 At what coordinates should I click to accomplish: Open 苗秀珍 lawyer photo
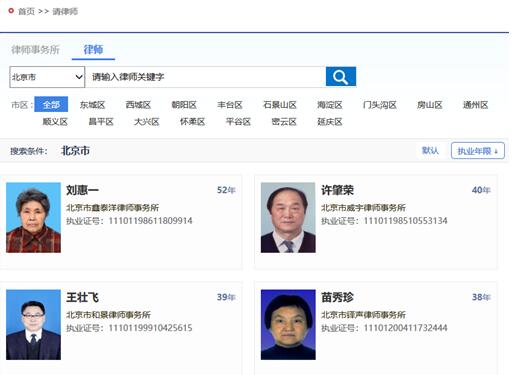pyautogui.click(x=288, y=325)
